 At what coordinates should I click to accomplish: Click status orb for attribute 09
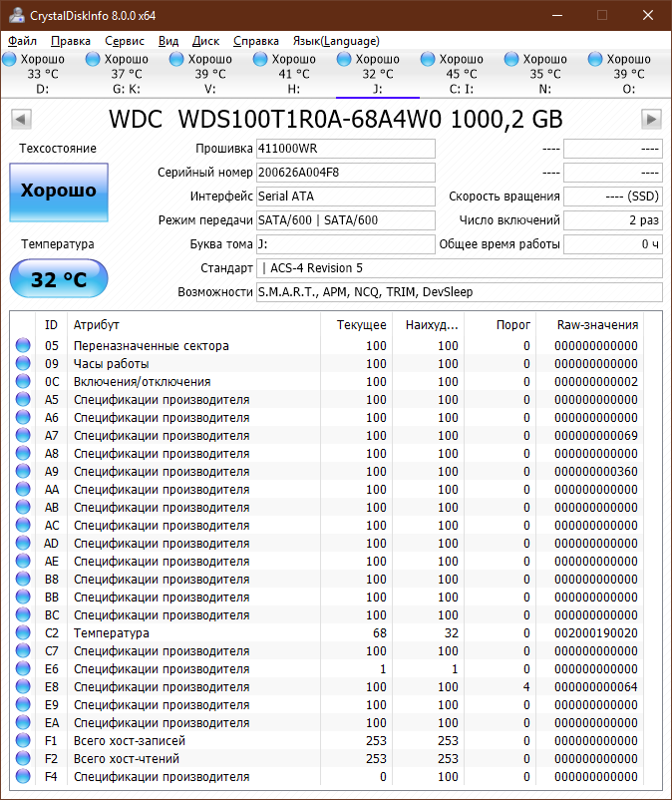[23, 363]
